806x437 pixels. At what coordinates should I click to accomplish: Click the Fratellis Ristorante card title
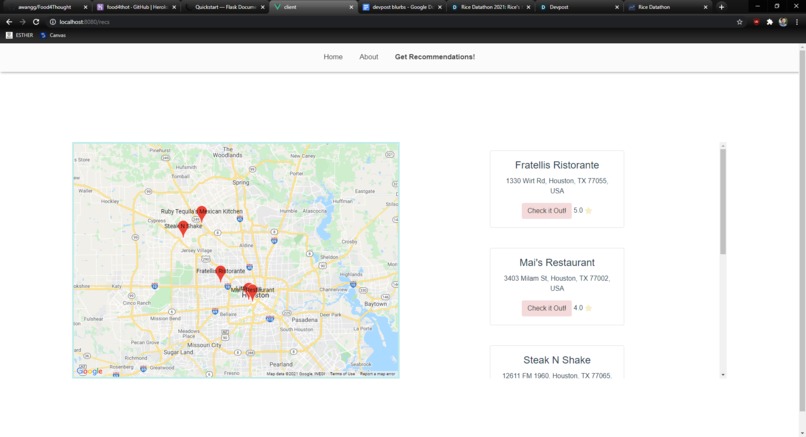coord(557,165)
